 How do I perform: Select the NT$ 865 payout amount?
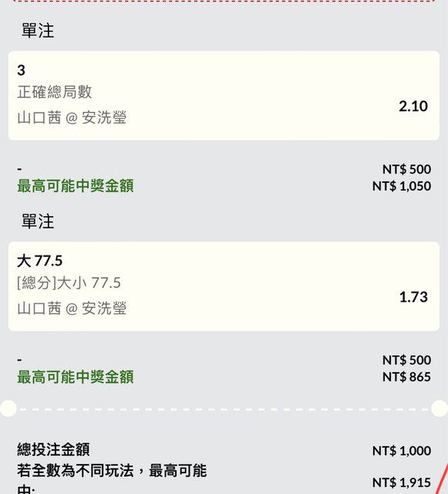[x=406, y=377]
